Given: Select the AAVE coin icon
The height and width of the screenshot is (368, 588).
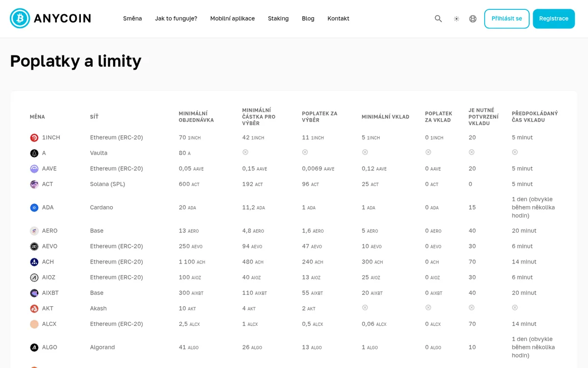Looking at the screenshot, I should click(34, 169).
